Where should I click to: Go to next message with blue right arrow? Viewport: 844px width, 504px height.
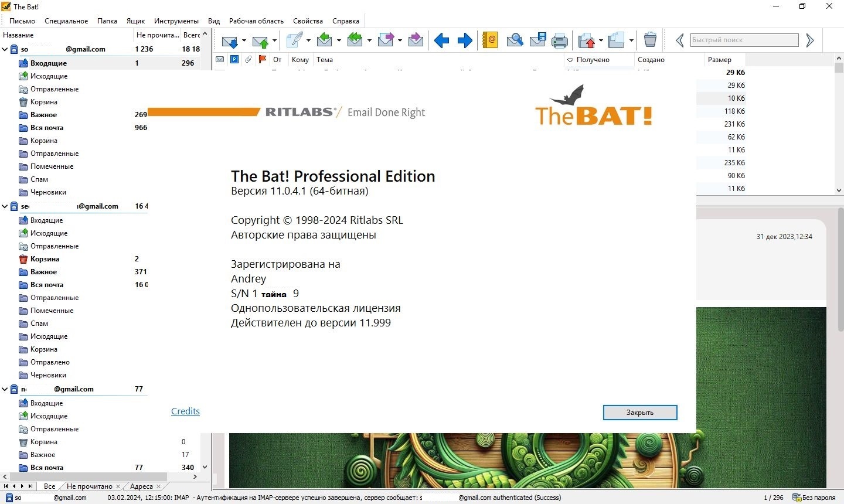click(x=465, y=40)
